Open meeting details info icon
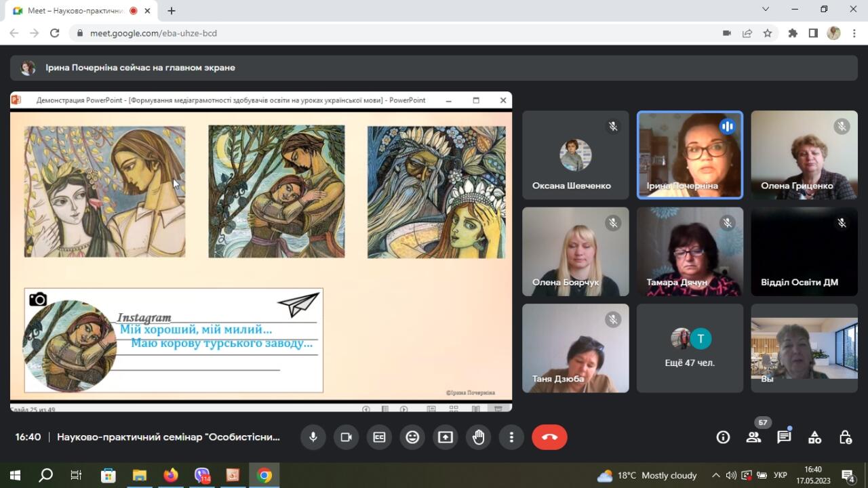The width and height of the screenshot is (868, 488). point(723,437)
